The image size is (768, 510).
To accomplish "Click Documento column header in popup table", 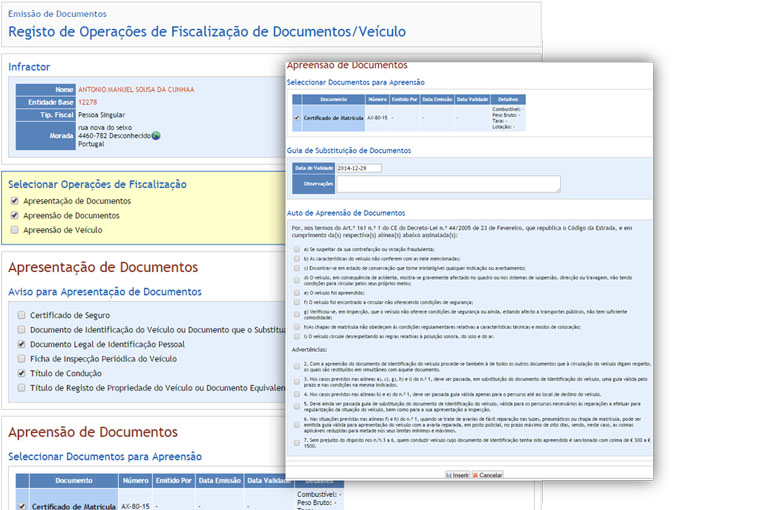I will point(334,99).
